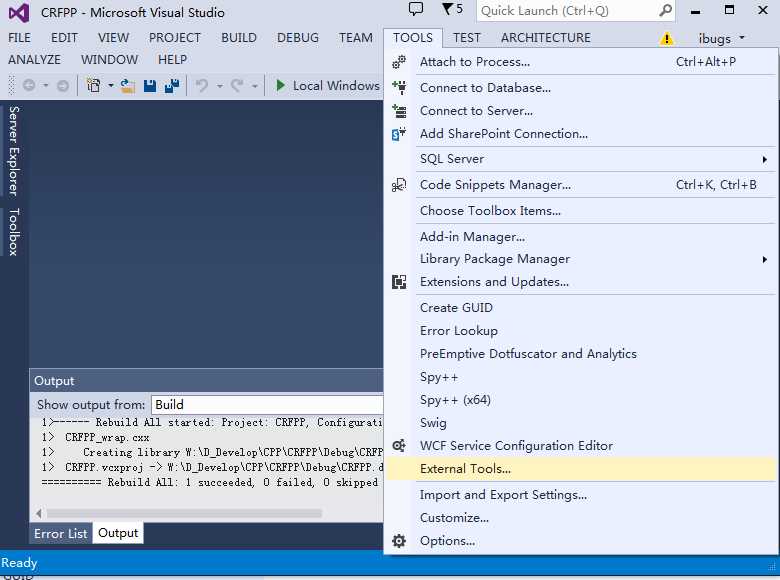Open the feedback speech bubble icon
The height and width of the screenshot is (580, 780).
coord(415,9)
